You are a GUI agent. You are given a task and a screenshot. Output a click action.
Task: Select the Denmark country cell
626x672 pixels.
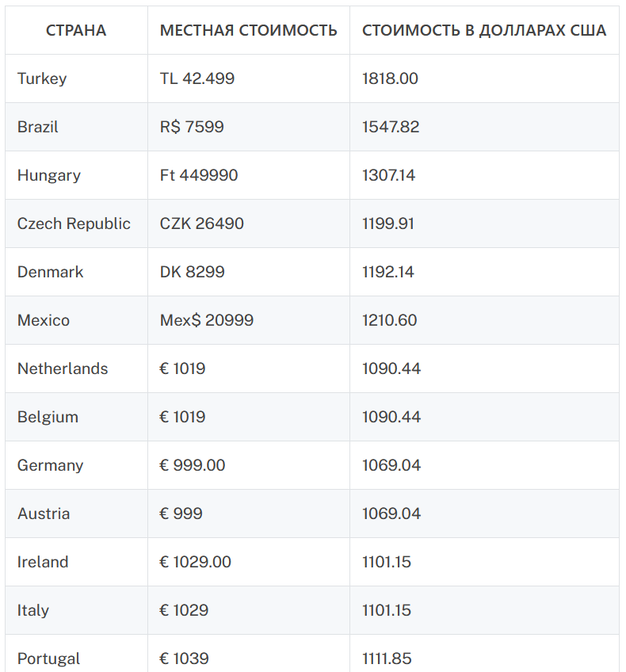50,272
